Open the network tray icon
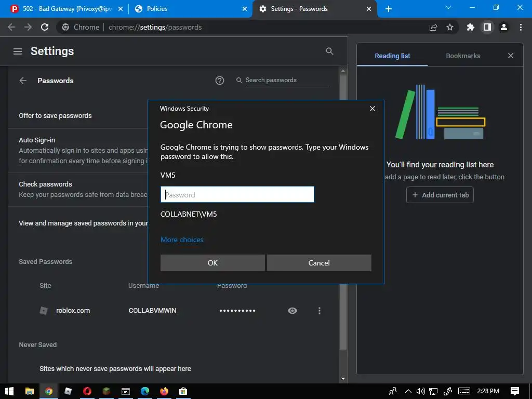 (x=433, y=391)
